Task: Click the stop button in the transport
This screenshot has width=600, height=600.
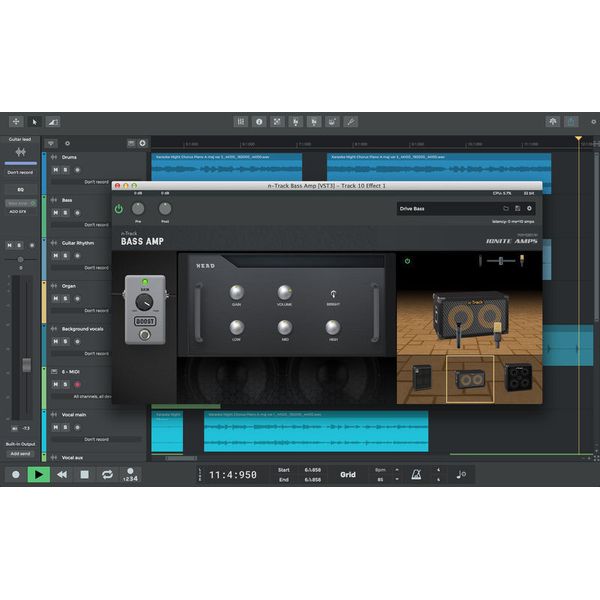Action: point(85,474)
